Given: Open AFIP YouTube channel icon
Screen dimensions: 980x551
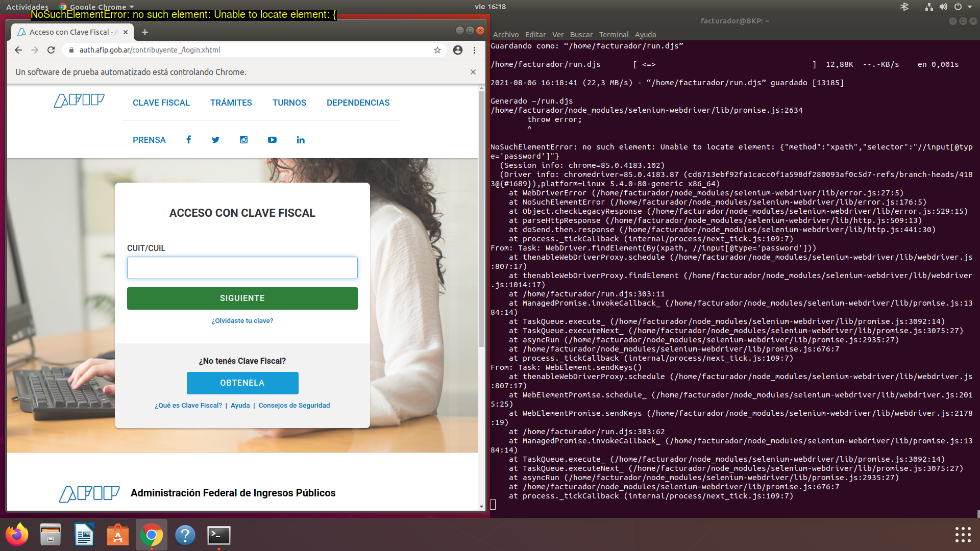Looking at the screenshot, I should (x=272, y=140).
